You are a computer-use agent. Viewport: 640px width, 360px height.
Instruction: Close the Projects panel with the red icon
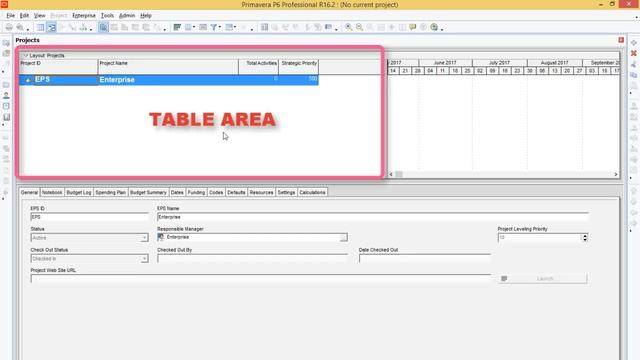point(621,40)
